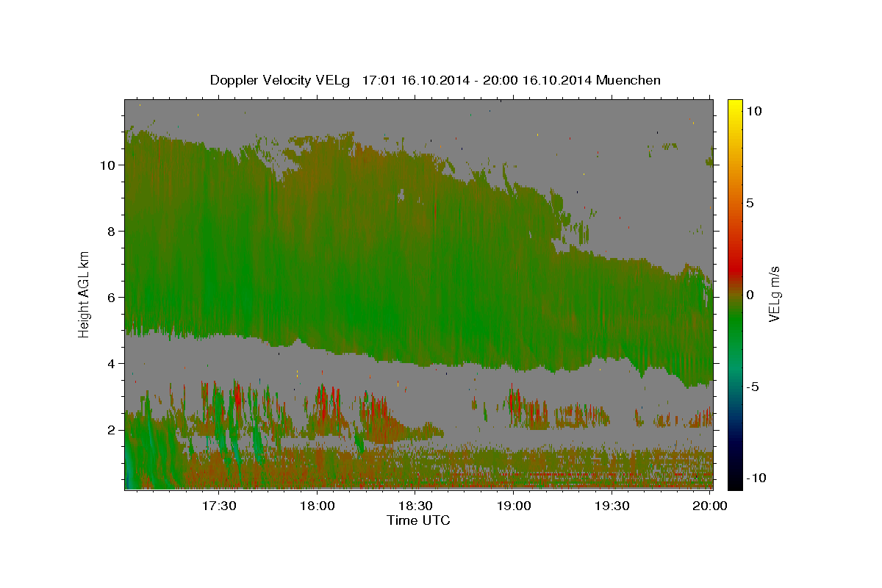Click the black bottom of the velocity colorbar
Viewport: 882px width, 588px height.
735,481
